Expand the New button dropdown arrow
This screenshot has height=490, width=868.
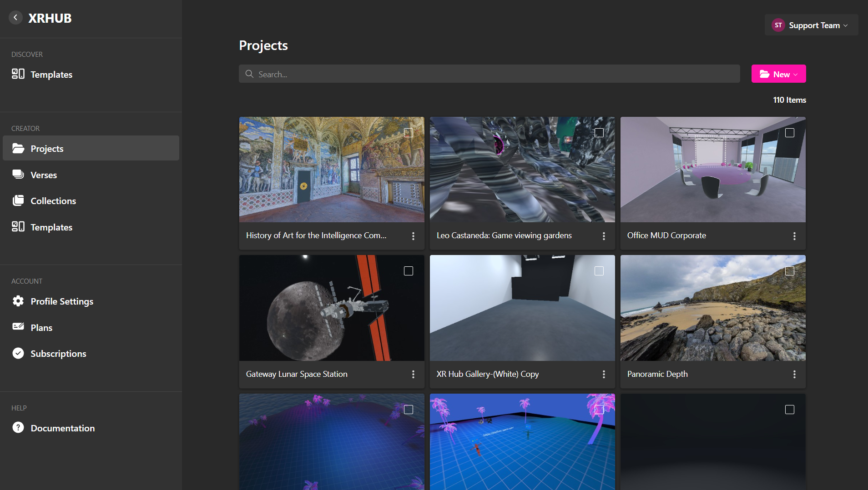pos(795,74)
